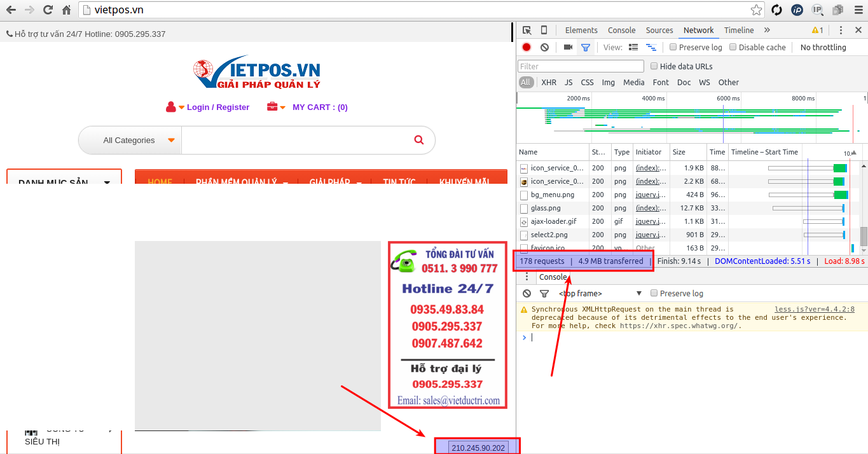This screenshot has width=868, height=454.
Task: Select the Console drawer tab
Action: click(x=553, y=277)
